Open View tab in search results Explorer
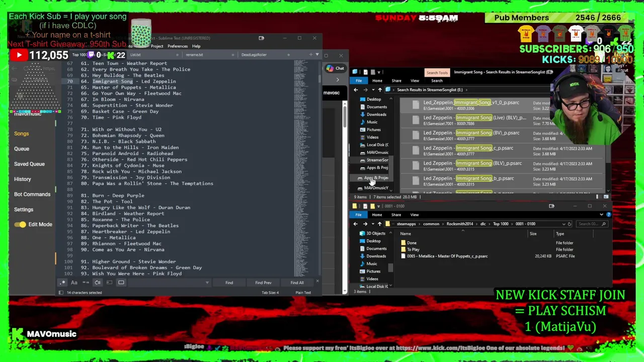The height and width of the screenshot is (362, 644). coord(415,80)
